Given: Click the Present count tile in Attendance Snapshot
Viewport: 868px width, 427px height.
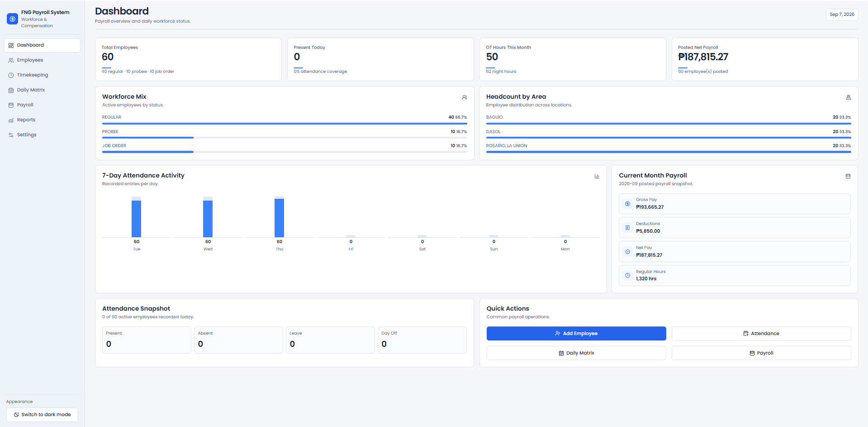Looking at the screenshot, I should [147, 340].
